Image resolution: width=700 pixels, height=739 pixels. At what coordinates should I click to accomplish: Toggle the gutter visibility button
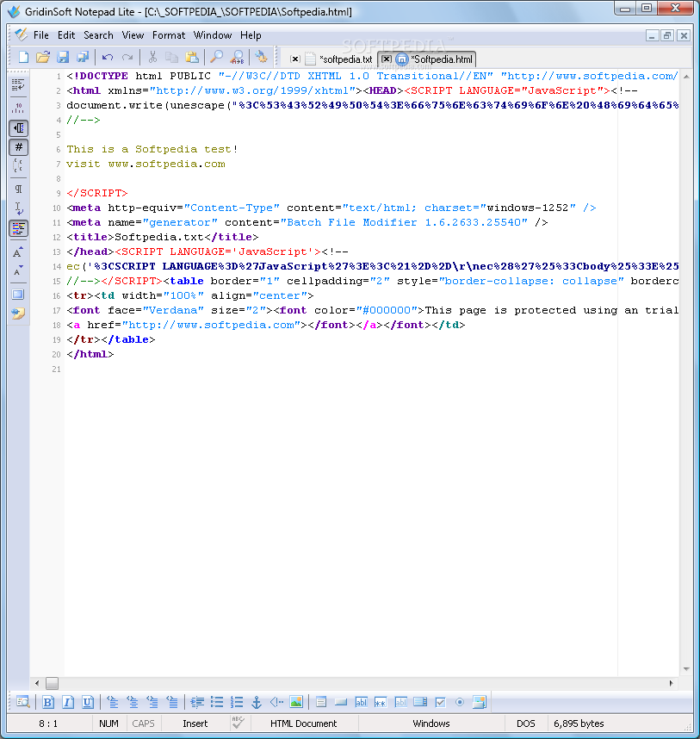pyautogui.click(x=18, y=128)
